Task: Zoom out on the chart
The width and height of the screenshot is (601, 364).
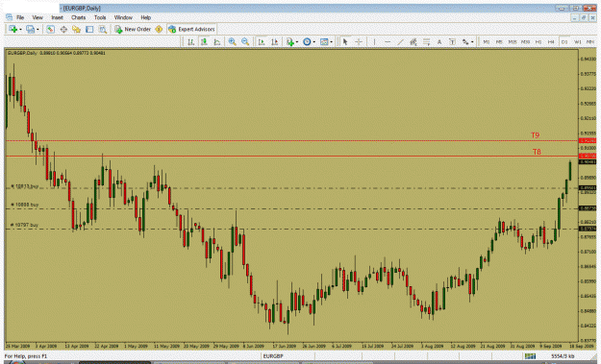Action: [245, 41]
